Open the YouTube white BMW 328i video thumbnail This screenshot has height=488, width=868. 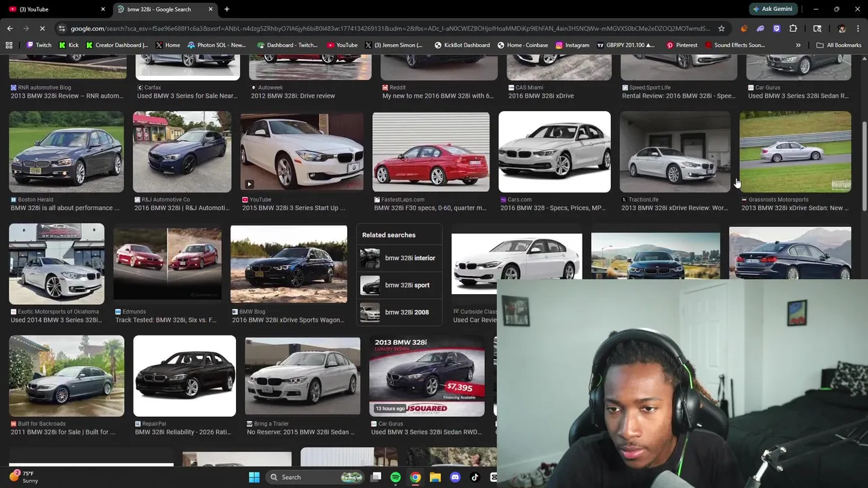point(302,152)
